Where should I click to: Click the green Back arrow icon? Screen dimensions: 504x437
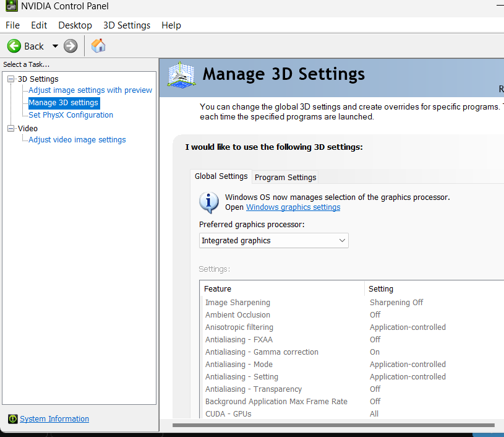tap(14, 46)
